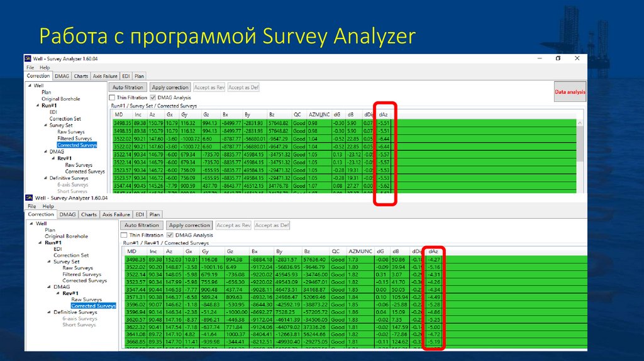Click scroll-up arrow of upper window table
This screenshot has width=644, height=361.
coord(580,123)
